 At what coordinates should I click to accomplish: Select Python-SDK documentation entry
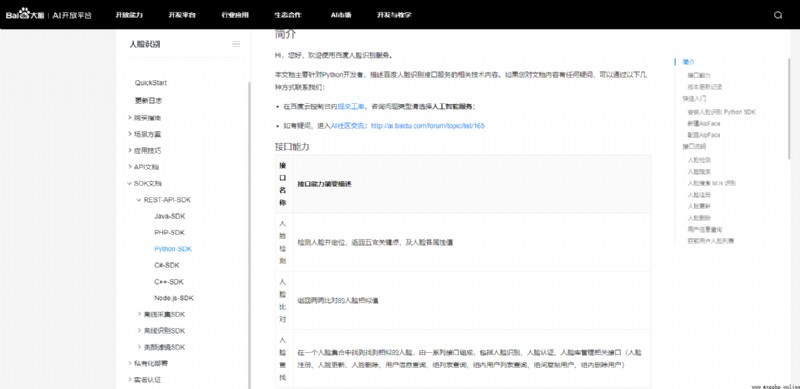pos(173,249)
